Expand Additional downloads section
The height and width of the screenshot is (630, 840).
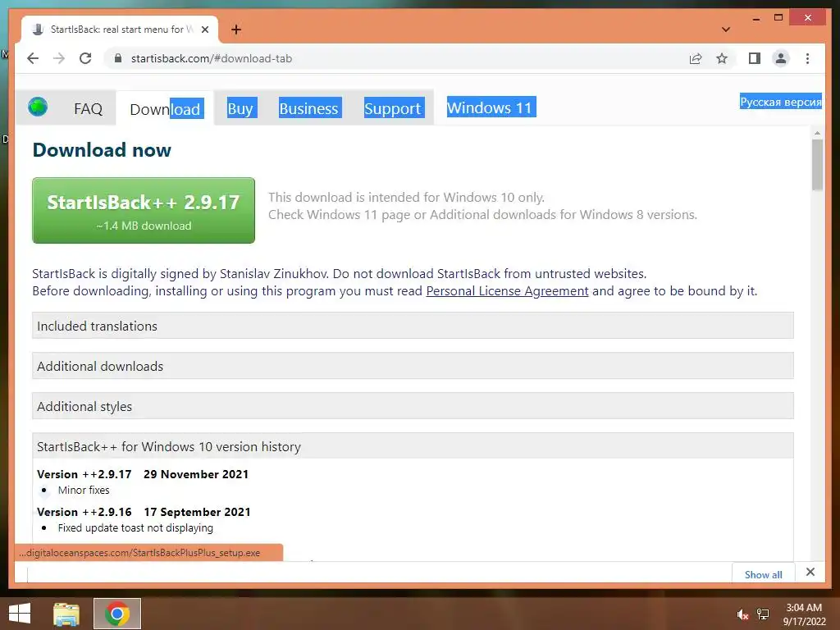[x=413, y=366]
